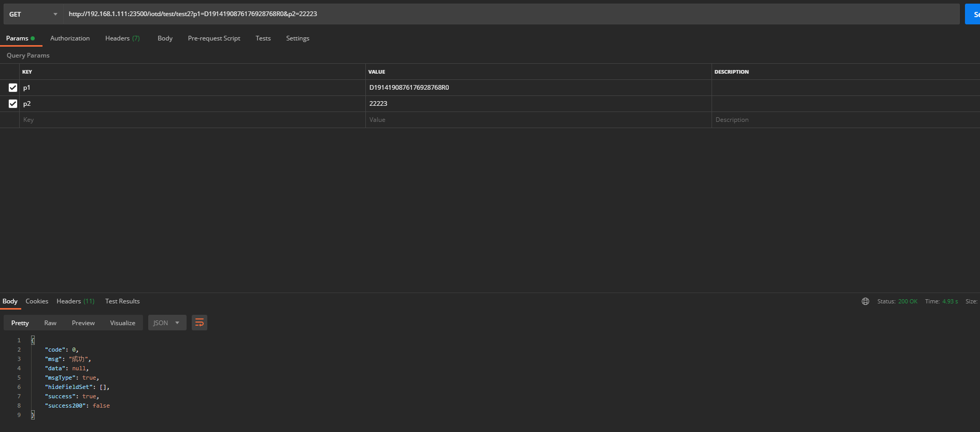The image size is (980, 432).
Task: Open the GET method dropdown
Action: (33, 14)
